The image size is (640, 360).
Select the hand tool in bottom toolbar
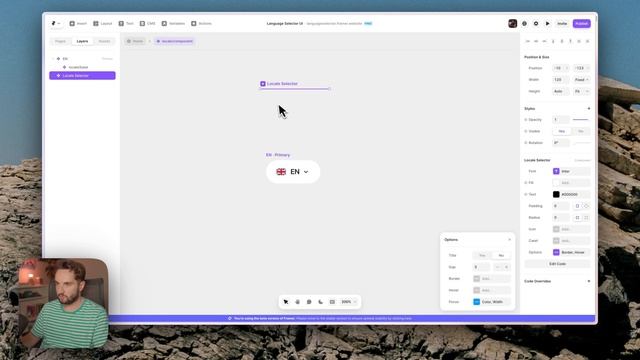(298, 302)
